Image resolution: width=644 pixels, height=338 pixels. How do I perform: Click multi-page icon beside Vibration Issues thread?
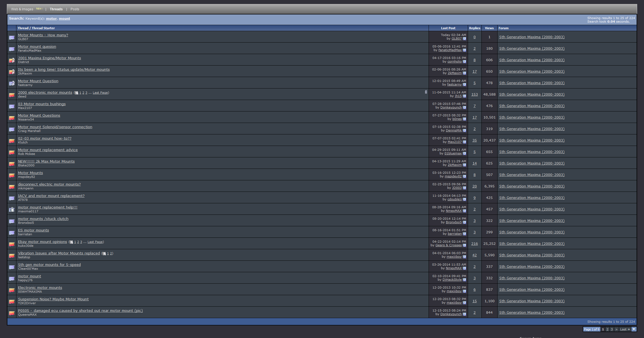(x=104, y=254)
